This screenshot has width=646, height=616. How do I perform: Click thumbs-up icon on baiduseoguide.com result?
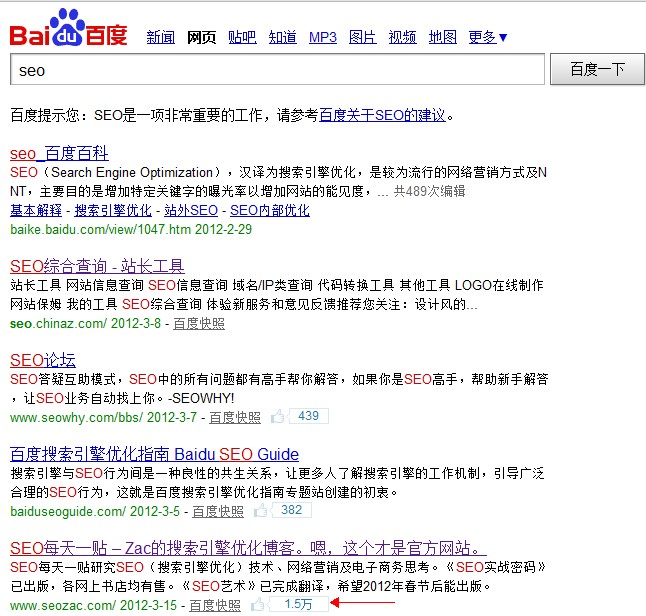[260, 511]
